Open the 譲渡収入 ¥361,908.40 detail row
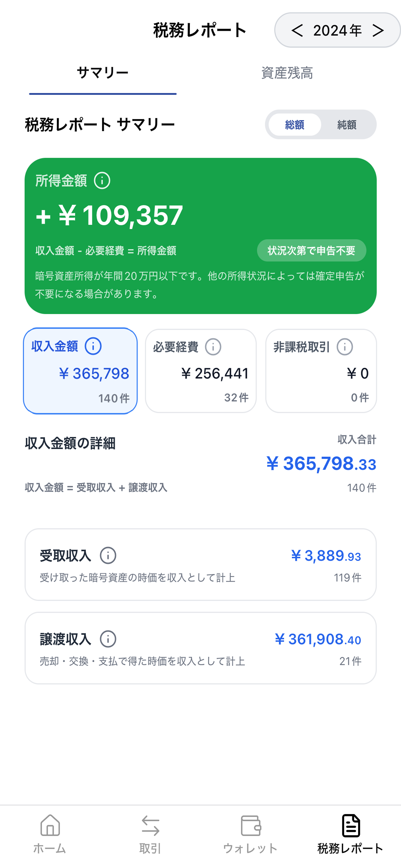This screenshot has width=401, height=868. coord(200,648)
